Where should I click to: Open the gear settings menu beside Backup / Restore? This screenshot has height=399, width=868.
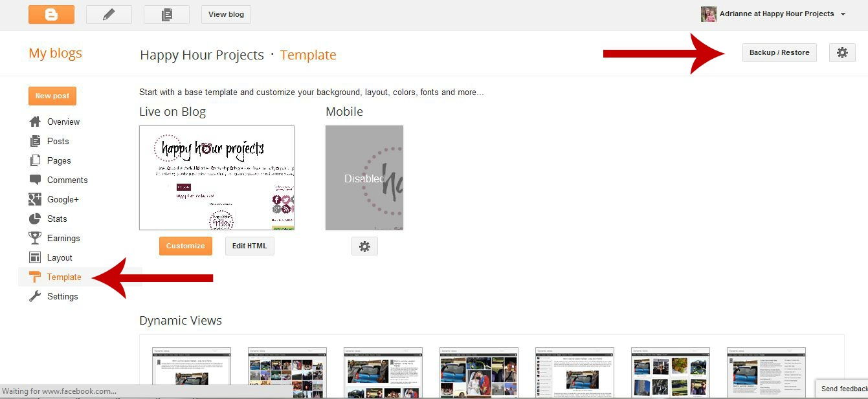pos(842,52)
